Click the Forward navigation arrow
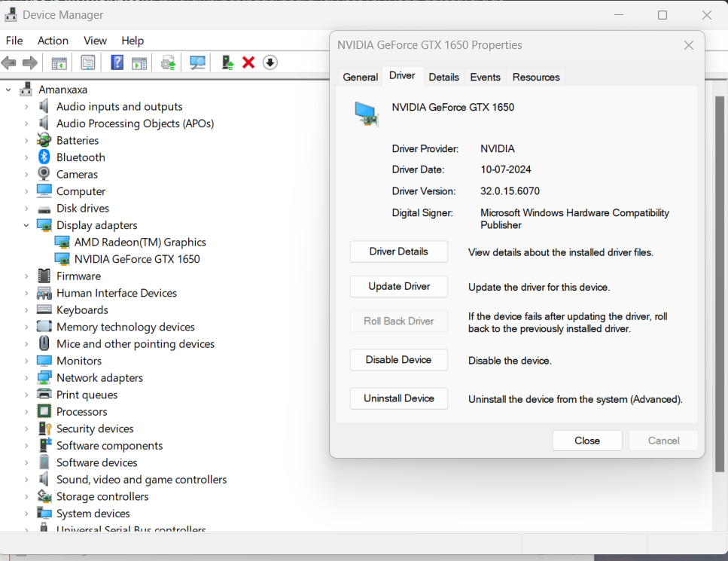This screenshot has width=728, height=561. coord(31,62)
